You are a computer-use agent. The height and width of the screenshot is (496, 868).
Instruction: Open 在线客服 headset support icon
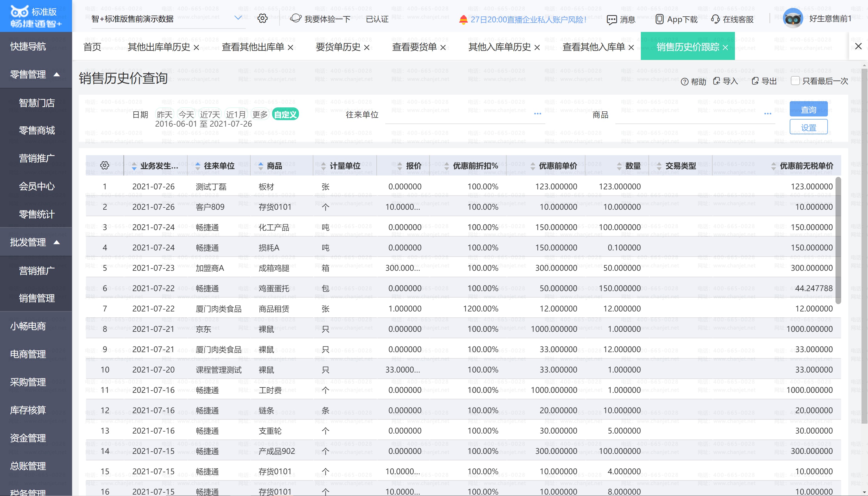[715, 20]
